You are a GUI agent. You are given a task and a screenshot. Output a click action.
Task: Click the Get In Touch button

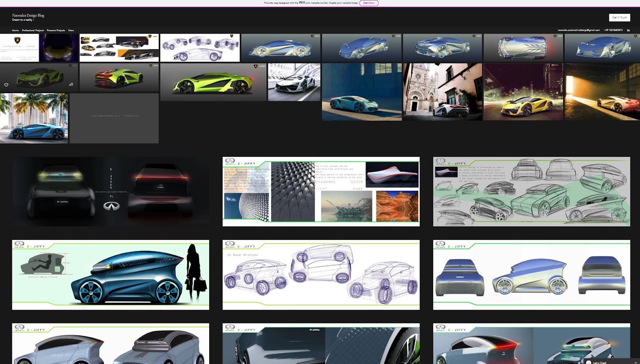pyautogui.click(x=620, y=18)
